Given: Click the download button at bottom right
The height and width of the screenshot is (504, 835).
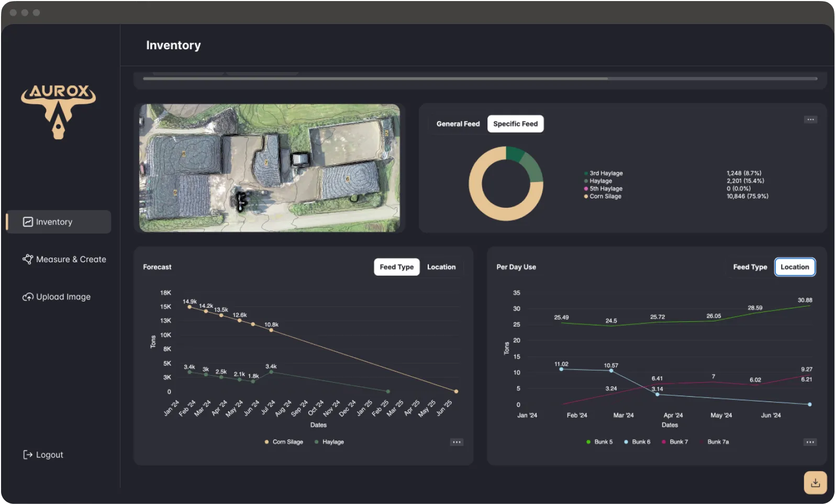Looking at the screenshot, I should (x=815, y=483).
